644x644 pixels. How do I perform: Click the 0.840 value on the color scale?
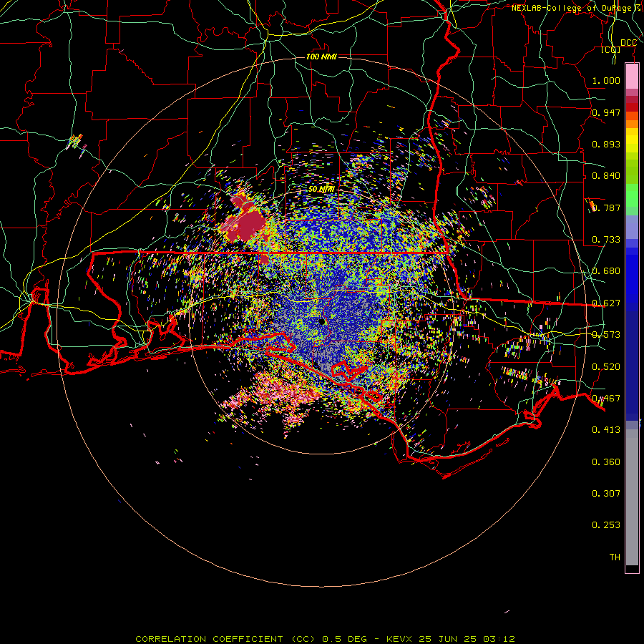coord(606,176)
